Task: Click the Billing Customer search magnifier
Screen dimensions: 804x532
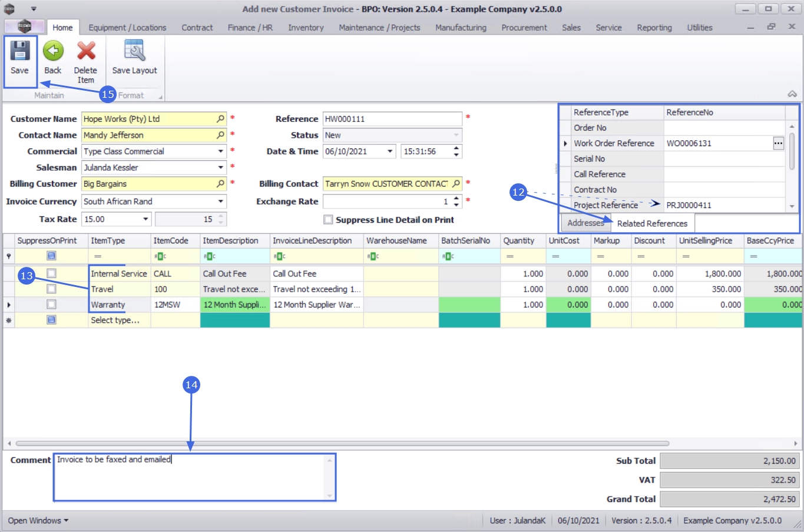Action: tap(220, 184)
